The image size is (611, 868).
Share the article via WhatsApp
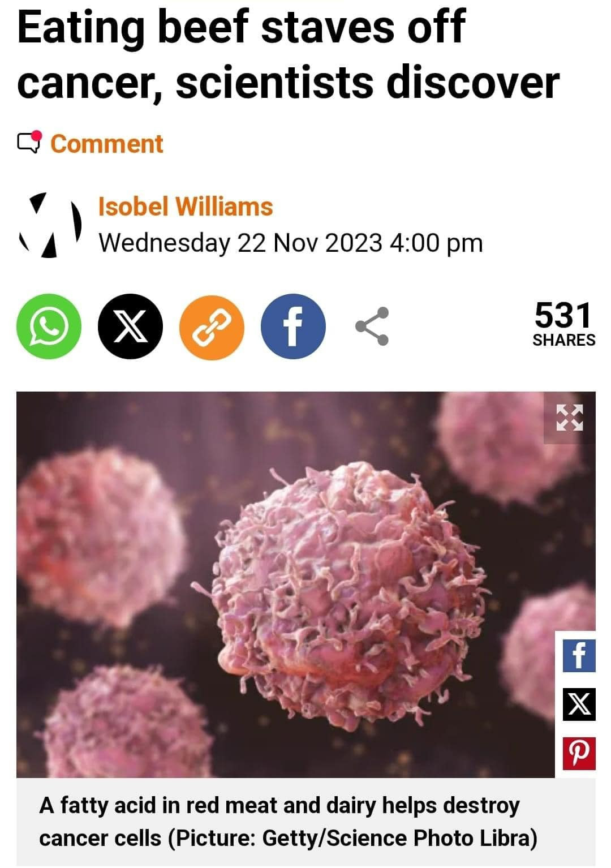click(49, 326)
